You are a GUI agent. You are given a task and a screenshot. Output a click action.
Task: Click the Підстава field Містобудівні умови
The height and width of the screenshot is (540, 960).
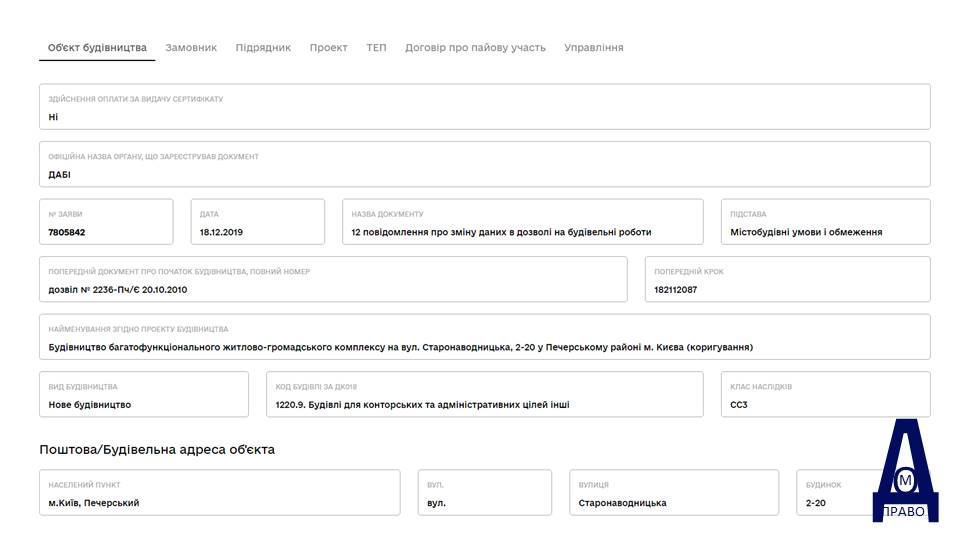826,222
